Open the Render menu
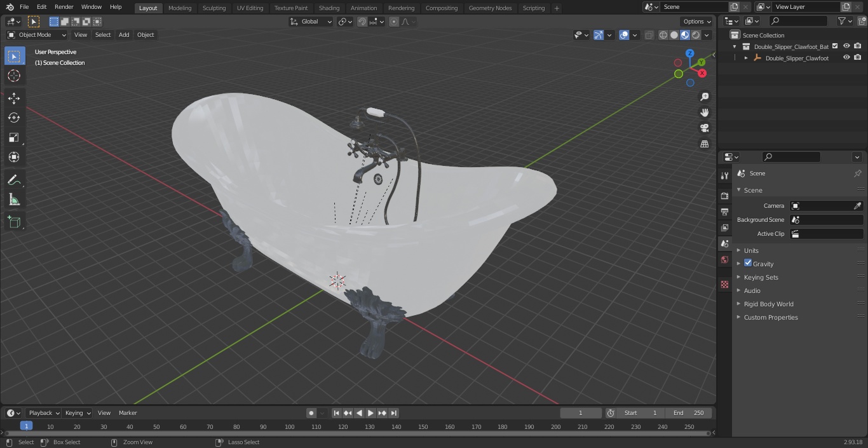The height and width of the screenshot is (448, 868). pos(64,7)
